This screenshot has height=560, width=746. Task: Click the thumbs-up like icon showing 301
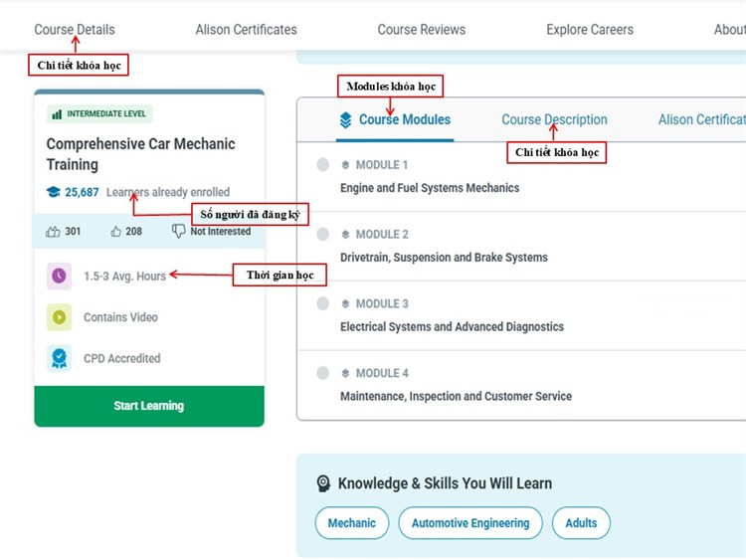[x=53, y=232]
